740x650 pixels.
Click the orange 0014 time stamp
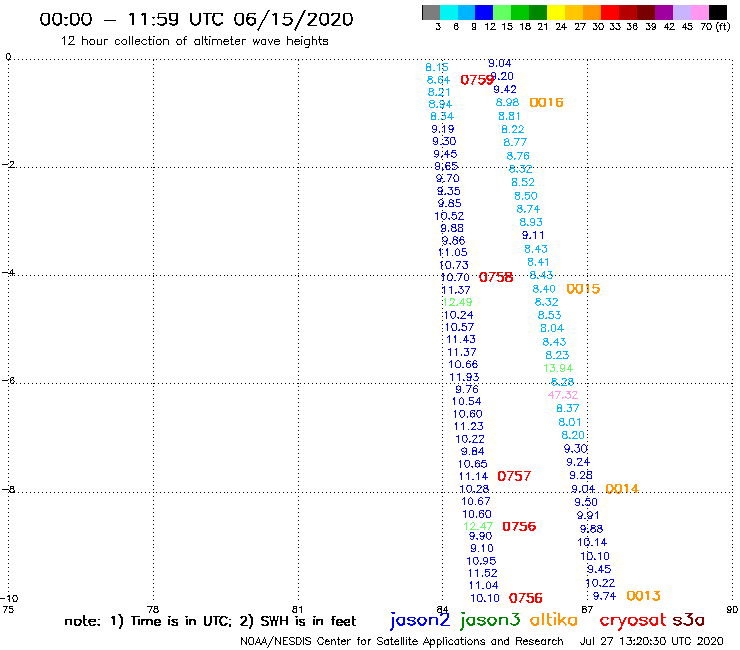click(x=622, y=489)
